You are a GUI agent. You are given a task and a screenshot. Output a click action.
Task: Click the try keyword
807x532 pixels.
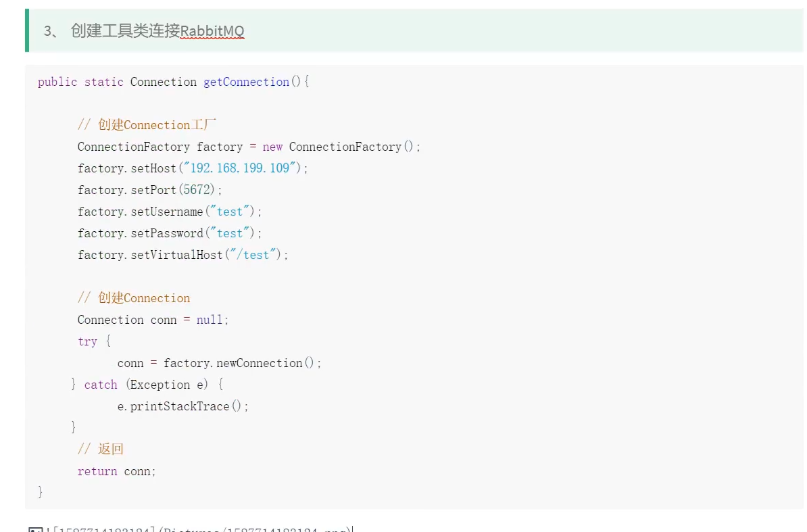[x=87, y=341]
